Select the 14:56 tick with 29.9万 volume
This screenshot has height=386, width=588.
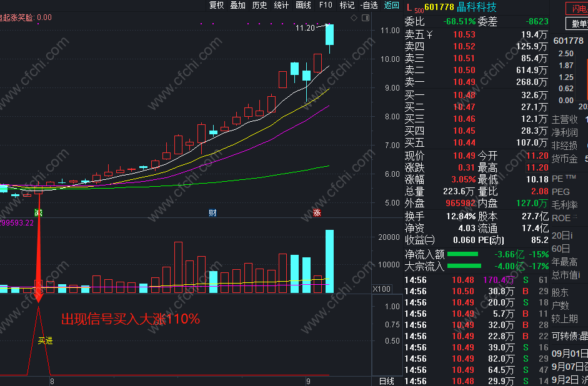(476, 381)
